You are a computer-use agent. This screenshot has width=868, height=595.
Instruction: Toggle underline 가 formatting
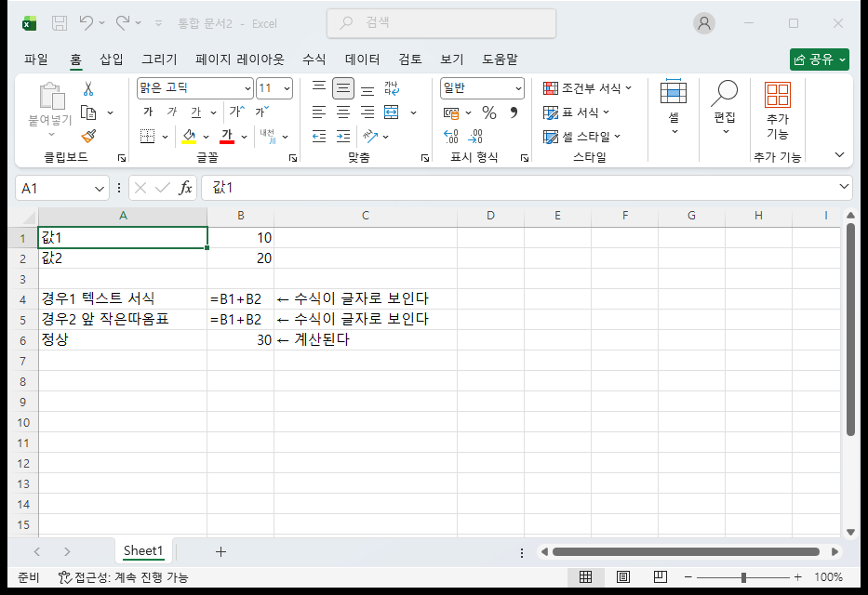[196, 112]
